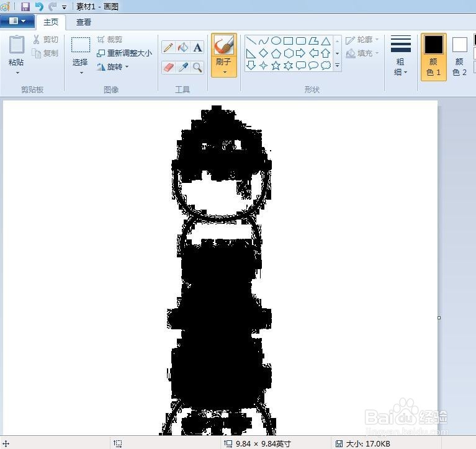Choose the Rounded rectangle shape
The image size is (476, 449).
pos(300,41)
